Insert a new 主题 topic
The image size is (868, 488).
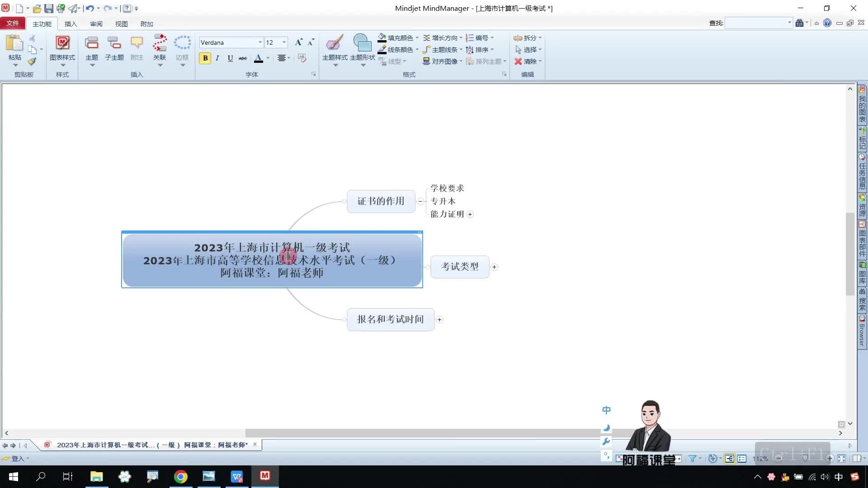91,43
